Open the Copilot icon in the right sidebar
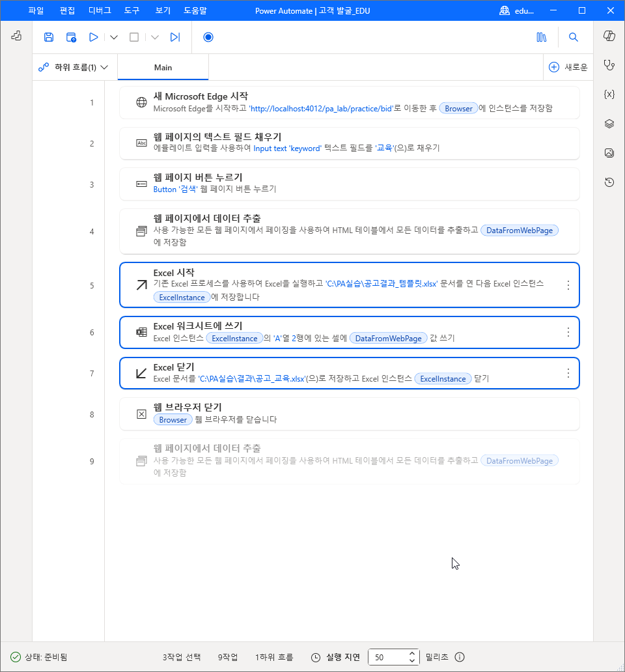625x672 pixels. point(609,36)
